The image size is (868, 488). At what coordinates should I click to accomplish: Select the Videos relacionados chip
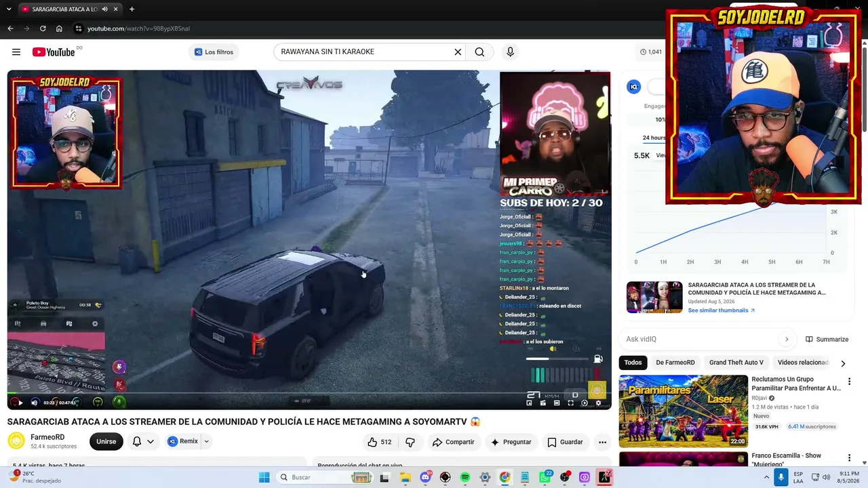point(803,363)
